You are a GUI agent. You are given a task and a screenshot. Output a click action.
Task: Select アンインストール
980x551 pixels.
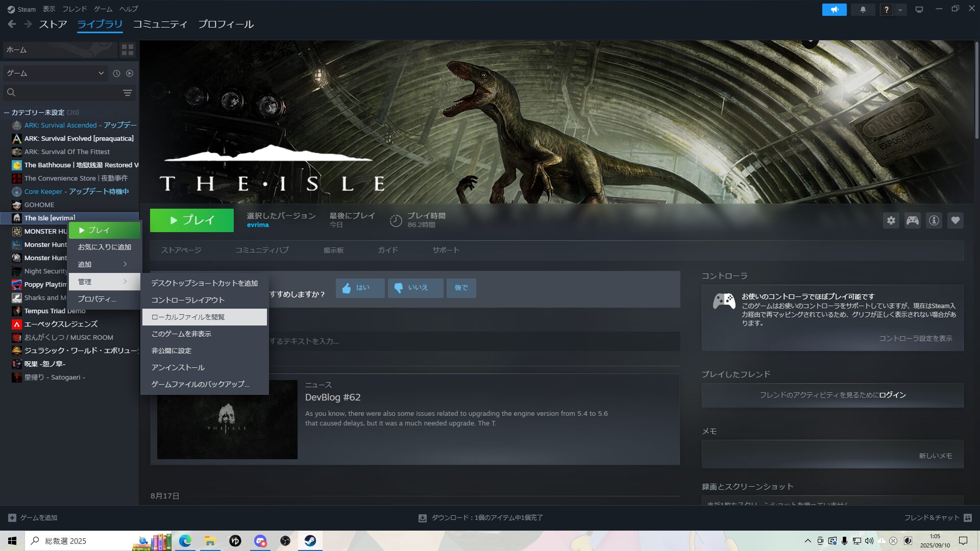coord(205,367)
